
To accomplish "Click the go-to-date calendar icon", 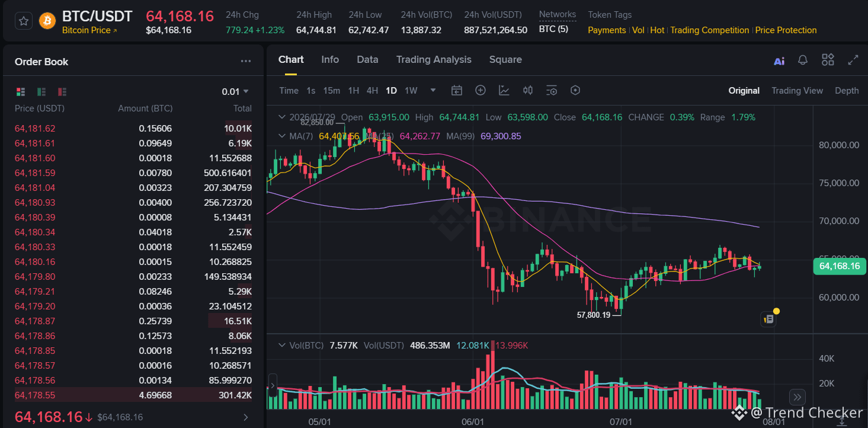I will pyautogui.click(x=457, y=90).
